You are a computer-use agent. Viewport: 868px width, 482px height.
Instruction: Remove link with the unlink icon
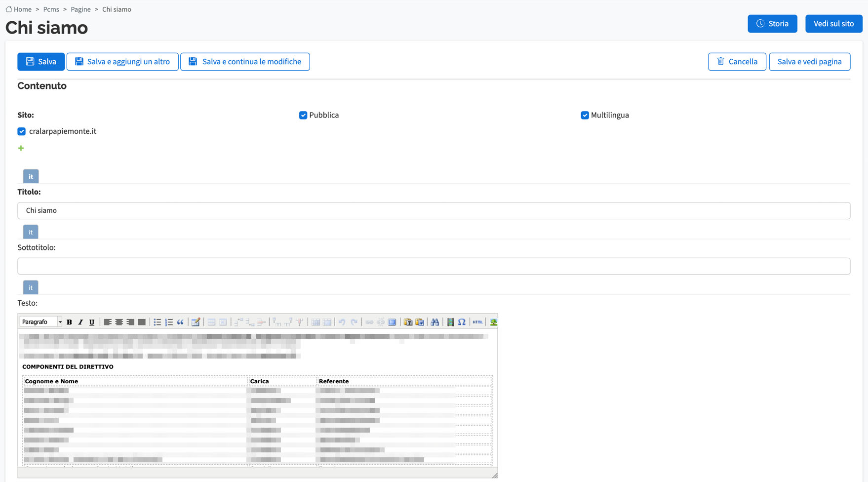click(381, 322)
